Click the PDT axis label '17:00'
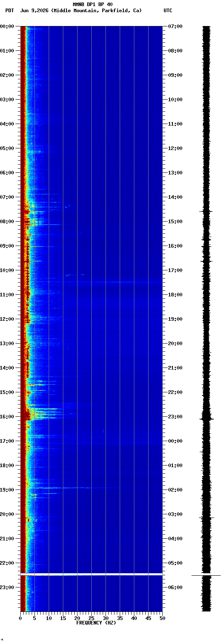Viewport: 224px width, 644px height. tap(7, 441)
